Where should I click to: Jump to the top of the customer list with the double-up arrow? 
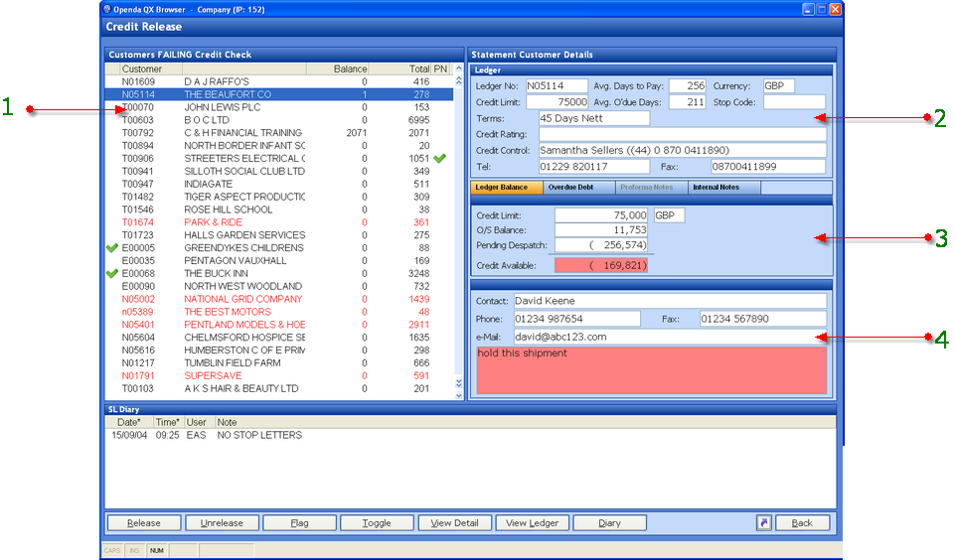click(x=459, y=80)
